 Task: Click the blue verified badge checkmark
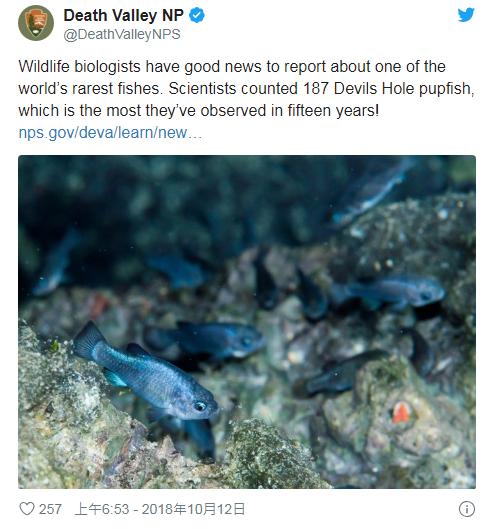click(x=197, y=16)
